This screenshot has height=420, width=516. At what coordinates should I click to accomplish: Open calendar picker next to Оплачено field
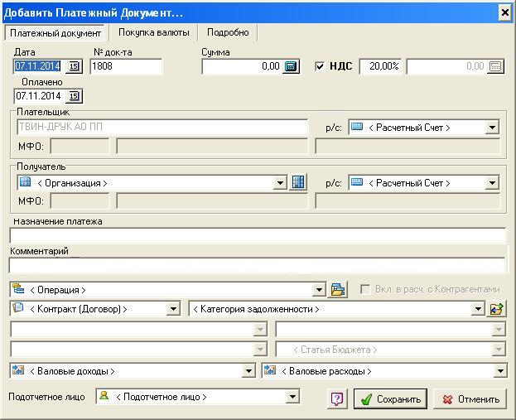pos(74,96)
